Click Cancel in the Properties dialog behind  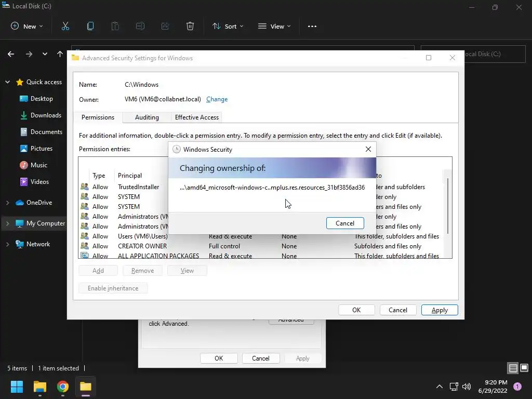(x=261, y=358)
